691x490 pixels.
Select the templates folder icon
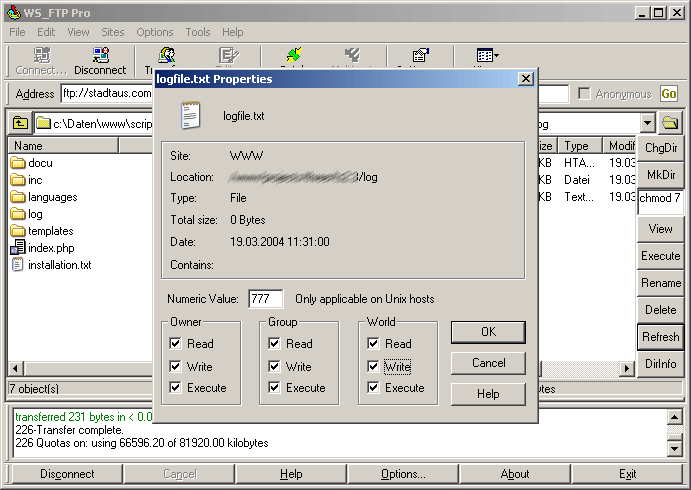tap(18, 230)
